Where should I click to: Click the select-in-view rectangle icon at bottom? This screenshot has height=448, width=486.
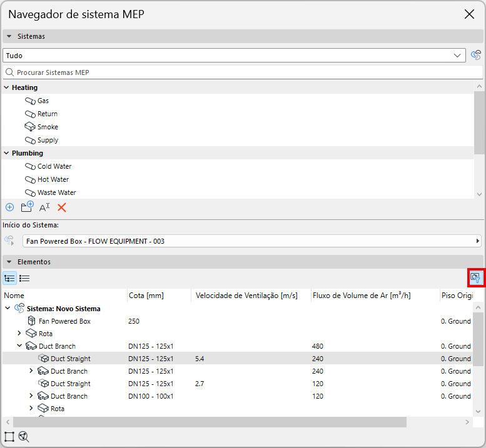(x=9, y=437)
